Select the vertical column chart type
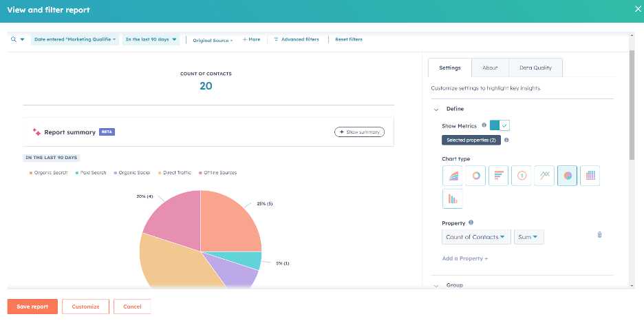 coord(453,199)
